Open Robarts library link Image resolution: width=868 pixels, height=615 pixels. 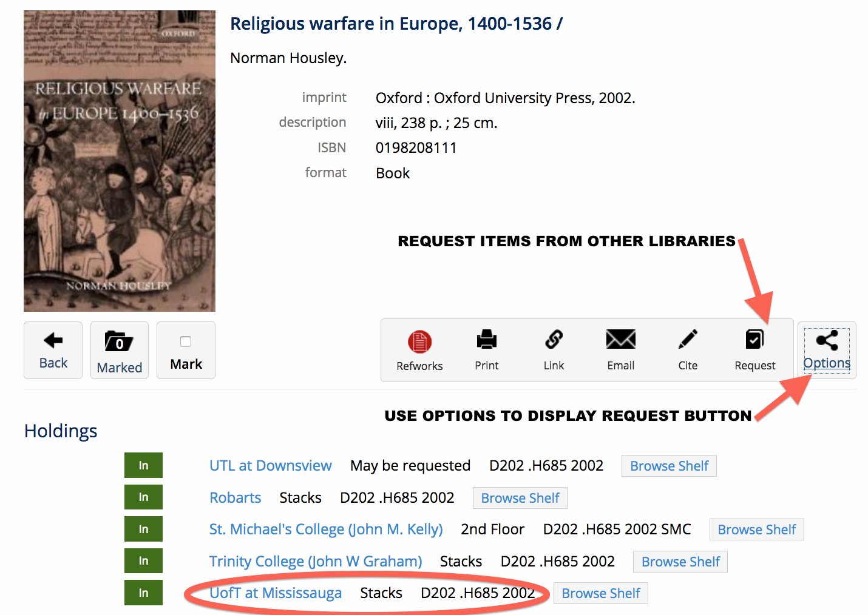coord(235,498)
